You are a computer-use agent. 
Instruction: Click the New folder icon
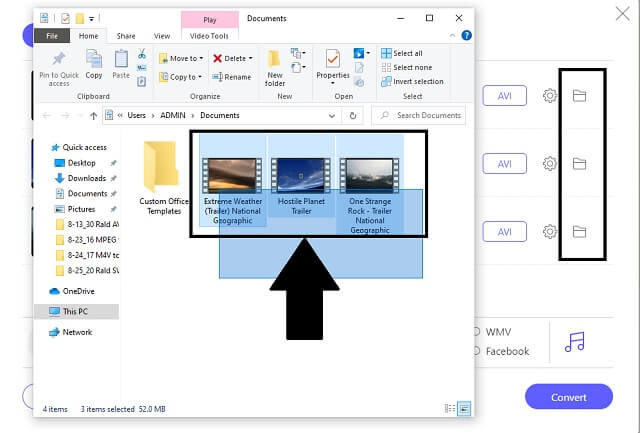point(274,60)
